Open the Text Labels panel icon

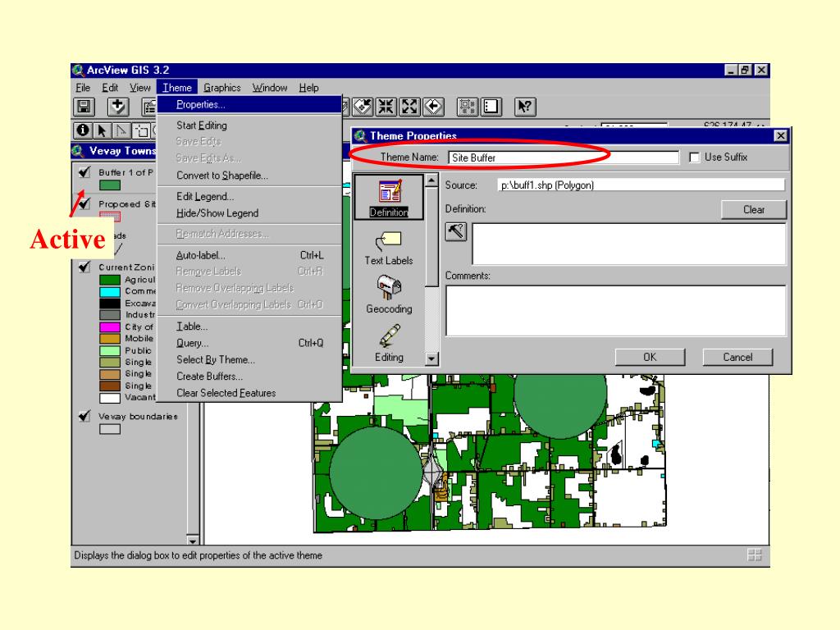tap(388, 248)
